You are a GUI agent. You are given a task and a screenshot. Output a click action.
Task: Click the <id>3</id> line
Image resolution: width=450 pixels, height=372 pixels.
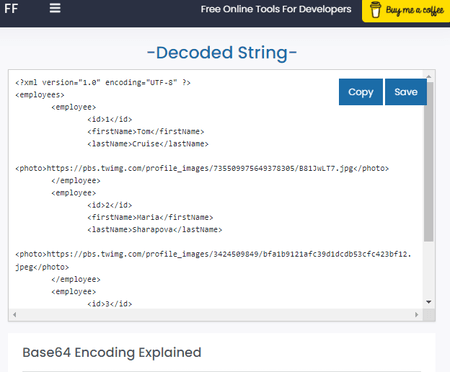click(110, 304)
